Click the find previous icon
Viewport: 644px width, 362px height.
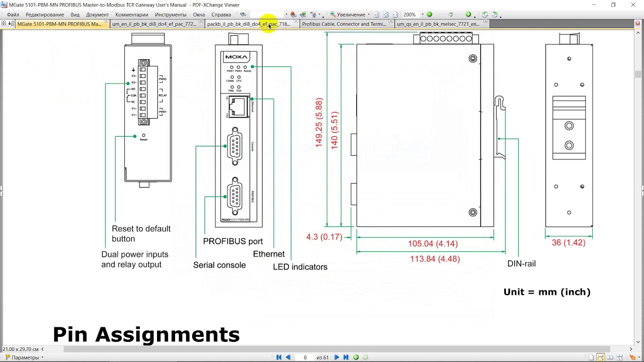(293, 15)
